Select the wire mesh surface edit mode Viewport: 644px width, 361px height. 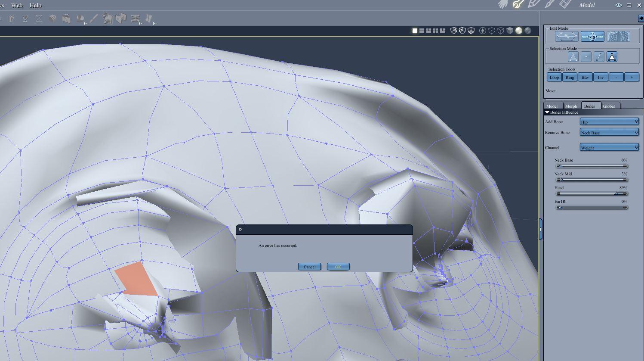coord(618,37)
